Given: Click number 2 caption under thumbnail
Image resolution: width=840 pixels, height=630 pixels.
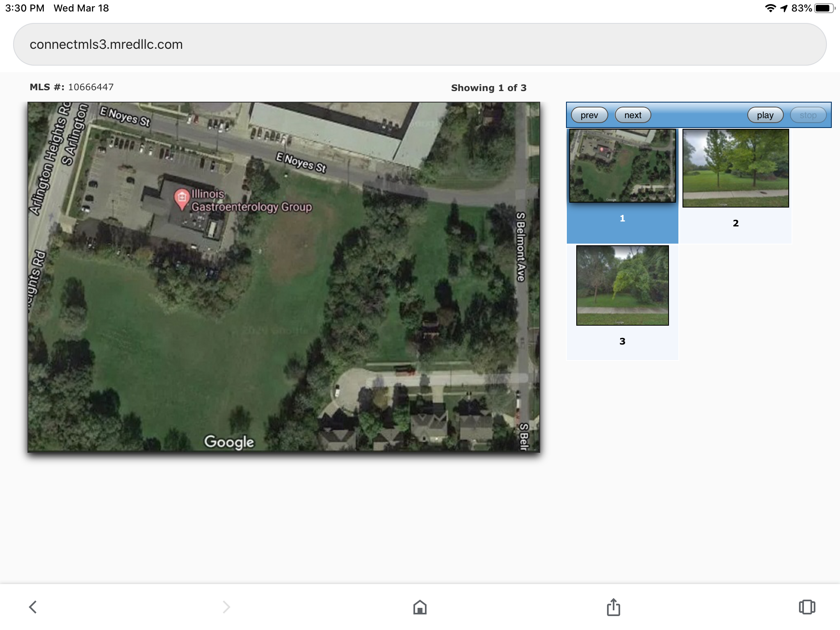Looking at the screenshot, I should tap(736, 223).
